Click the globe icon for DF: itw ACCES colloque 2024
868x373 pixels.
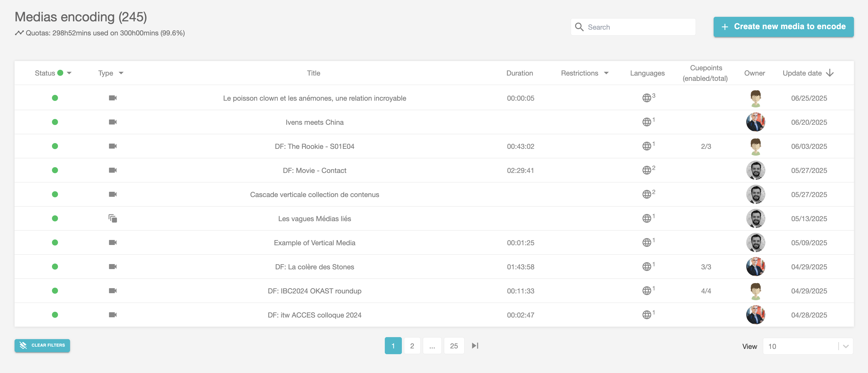click(646, 315)
